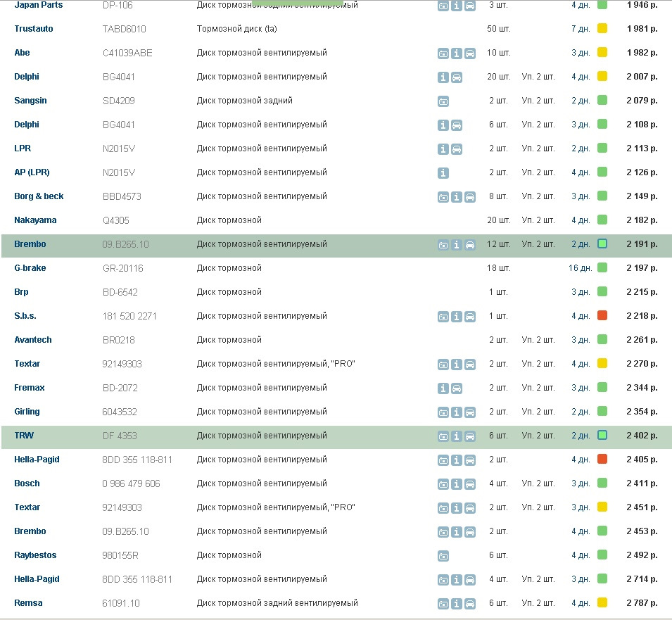Click car icon for Delphi priced 2 108 р.
This screenshot has width=672, height=620.
[457, 125]
